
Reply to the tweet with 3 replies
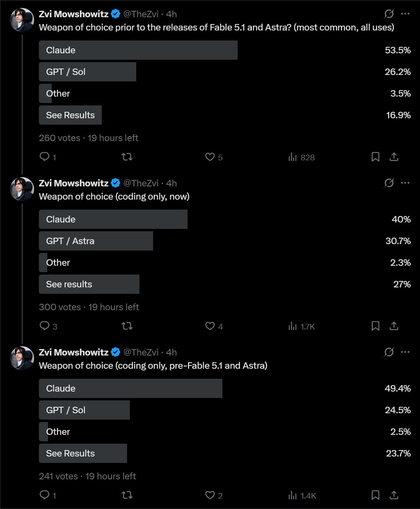coord(44,326)
